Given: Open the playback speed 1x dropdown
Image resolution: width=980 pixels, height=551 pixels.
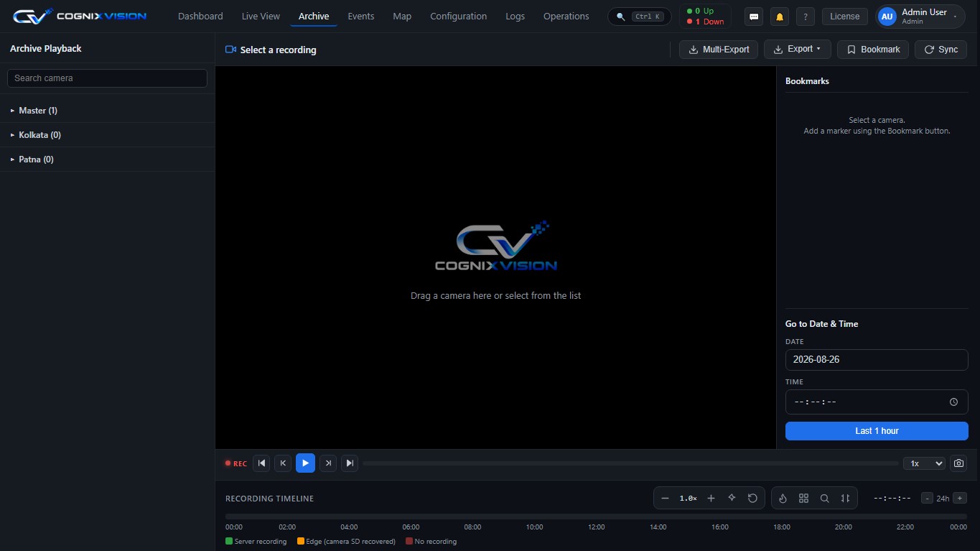Looking at the screenshot, I should tap(924, 463).
